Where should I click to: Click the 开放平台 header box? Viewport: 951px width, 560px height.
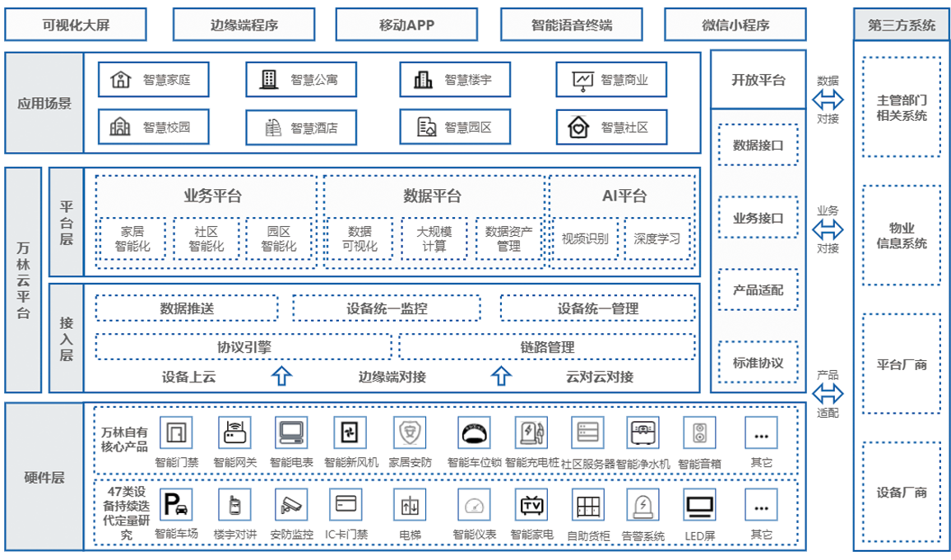coord(758,80)
